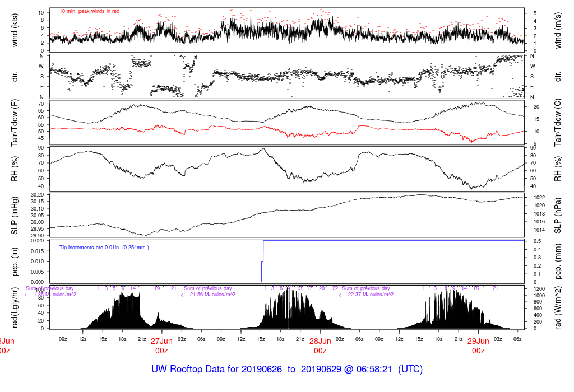This screenshot has height=392, width=574.
Task: Select the 'wind (kts)' axis label
Action: click(x=15, y=30)
